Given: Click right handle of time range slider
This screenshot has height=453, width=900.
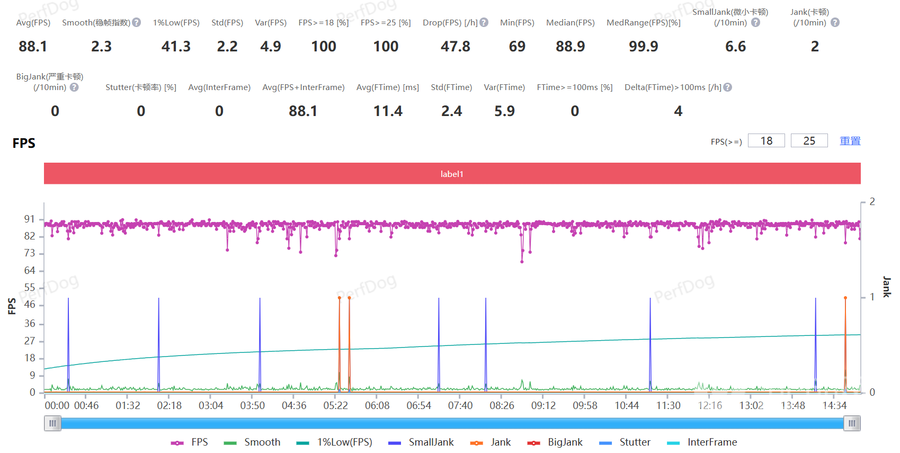Looking at the screenshot, I should tap(852, 423).
